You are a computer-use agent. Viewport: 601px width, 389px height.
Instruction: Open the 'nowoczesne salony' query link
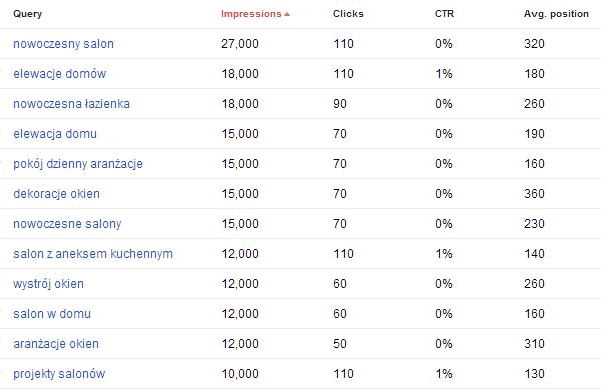(x=67, y=224)
